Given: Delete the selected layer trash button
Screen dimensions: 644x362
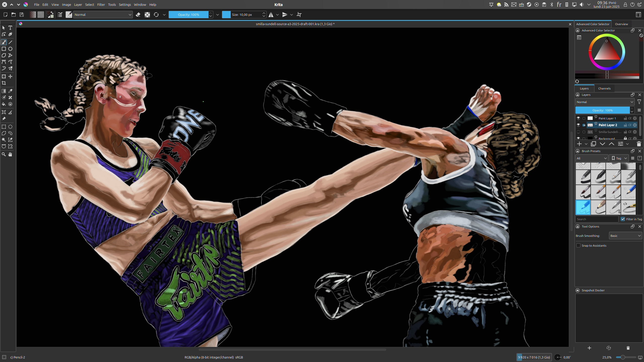Looking at the screenshot, I should coord(639,144).
